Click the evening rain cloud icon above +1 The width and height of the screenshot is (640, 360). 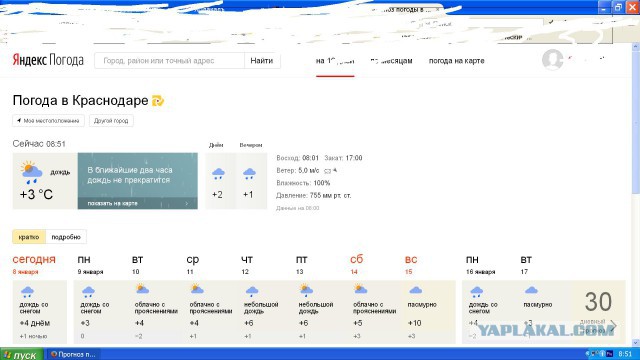pyautogui.click(x=249, y=174)
